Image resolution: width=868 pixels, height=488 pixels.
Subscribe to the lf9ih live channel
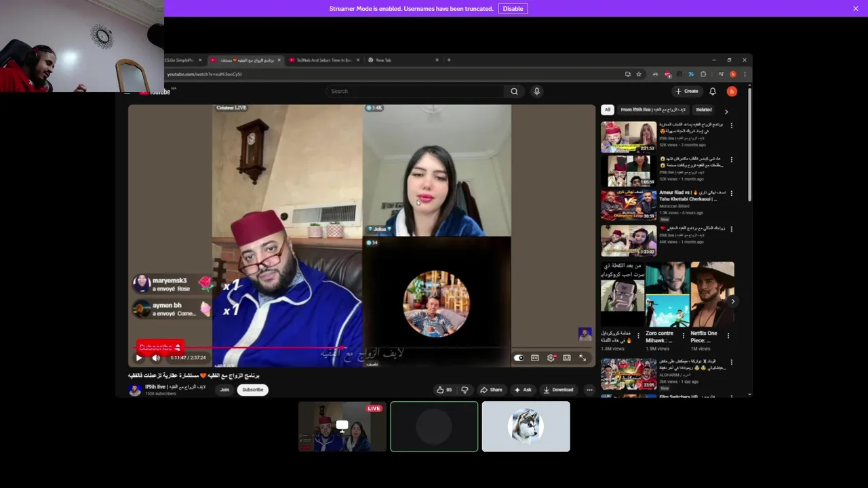tap(252, 390)
